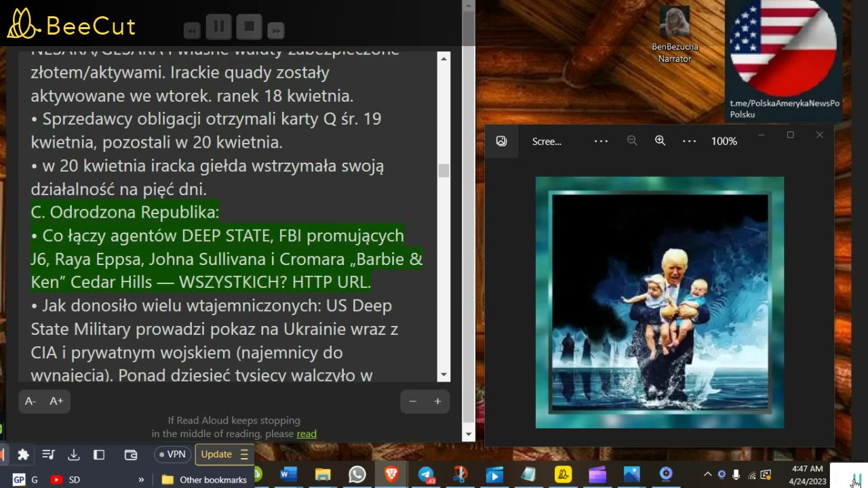Open WhatsApp from taskbar

coord(357,474)
